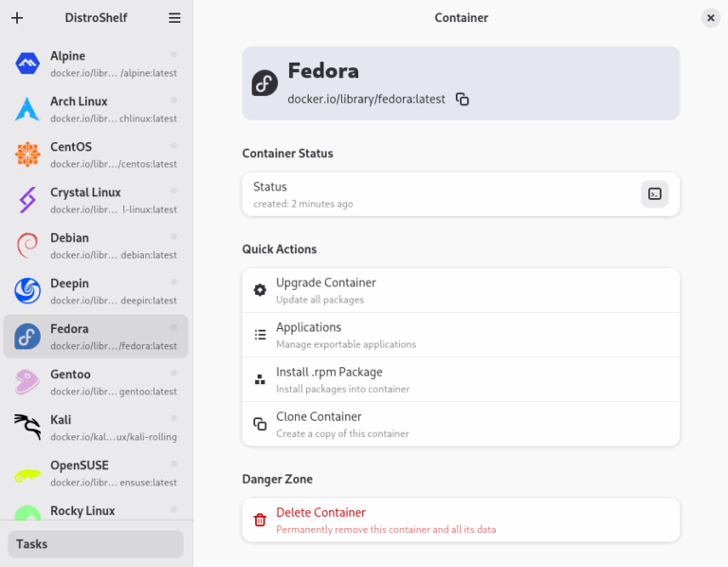The height and width of the screenshot is (567, 728).
Task: Open the Tasks panel button
Action: 96,544
